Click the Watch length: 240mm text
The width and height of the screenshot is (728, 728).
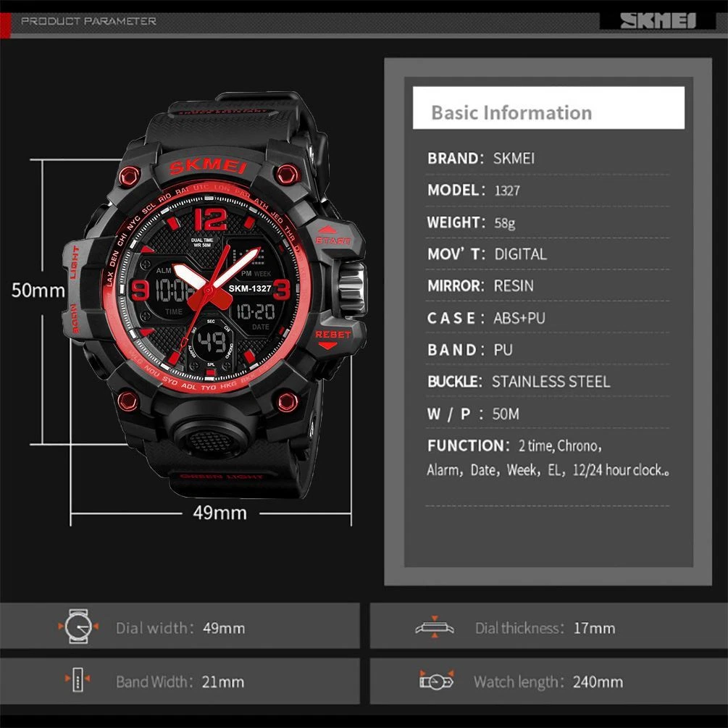click(548, 682)
